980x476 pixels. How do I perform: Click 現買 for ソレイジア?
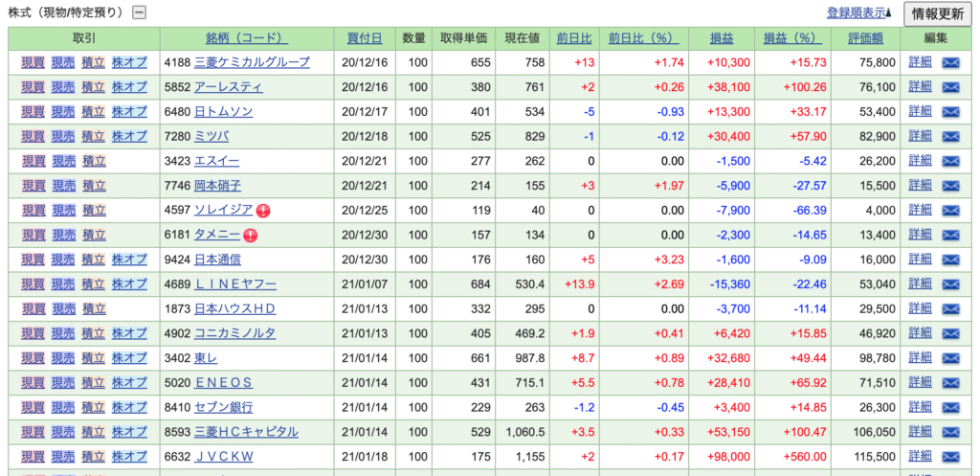[33, 211]
